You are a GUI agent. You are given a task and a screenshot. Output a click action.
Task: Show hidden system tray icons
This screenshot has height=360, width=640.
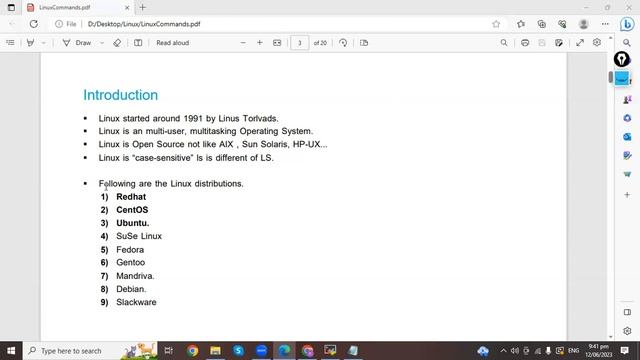click(x=503, y=351)
